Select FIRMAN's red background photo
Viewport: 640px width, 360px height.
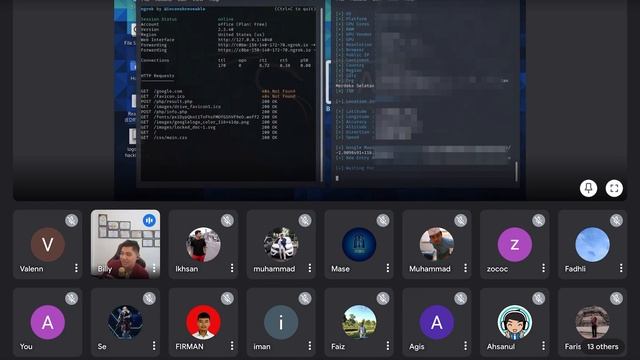(203, 322)
